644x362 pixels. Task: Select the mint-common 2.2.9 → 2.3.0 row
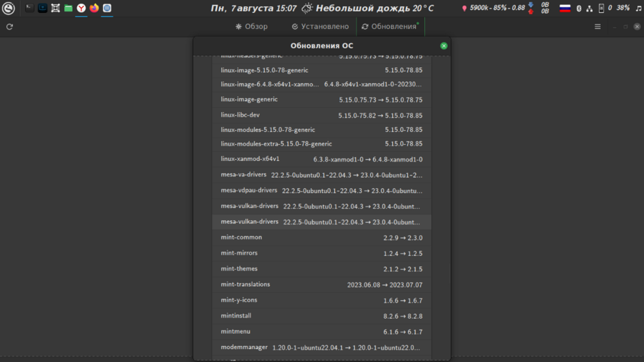(321, 238)
